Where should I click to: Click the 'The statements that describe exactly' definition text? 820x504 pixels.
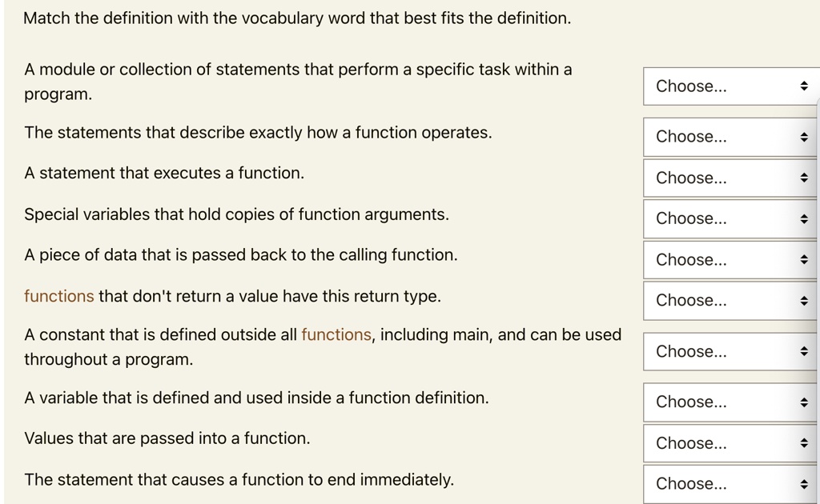[x=258, y=133]
